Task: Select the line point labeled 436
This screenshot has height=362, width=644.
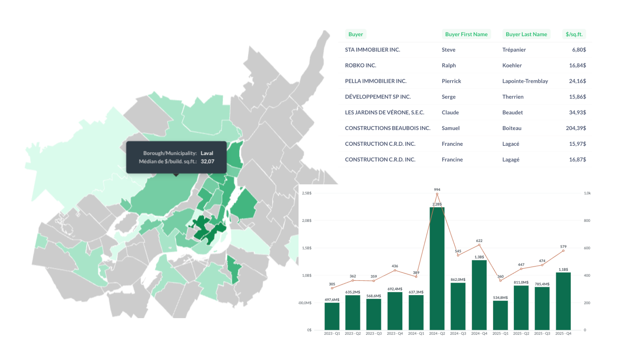Action: click(x=395, y=270)
